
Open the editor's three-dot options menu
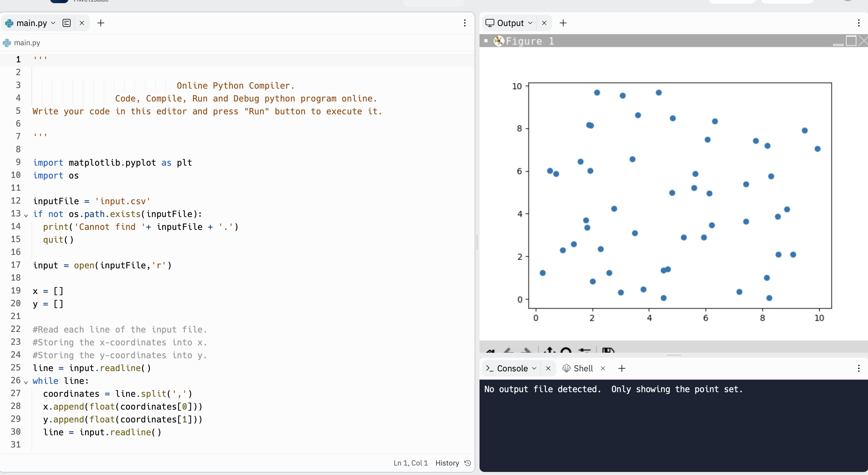pos(465,23)
